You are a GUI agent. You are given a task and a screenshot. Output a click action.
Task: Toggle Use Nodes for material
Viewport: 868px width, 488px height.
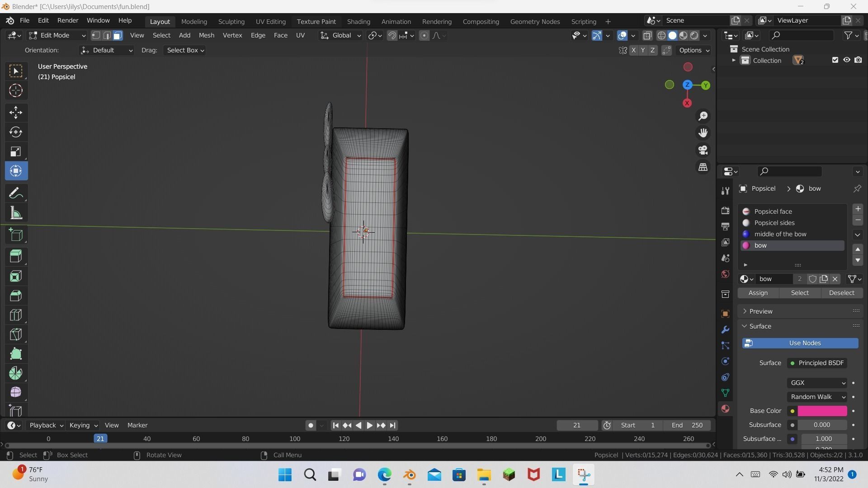click(x=800, y=343)
